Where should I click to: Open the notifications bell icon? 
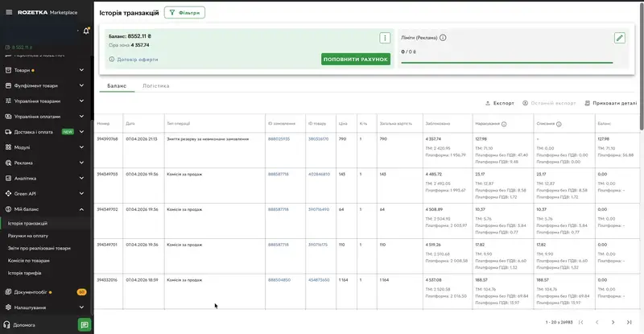point(86,31)
